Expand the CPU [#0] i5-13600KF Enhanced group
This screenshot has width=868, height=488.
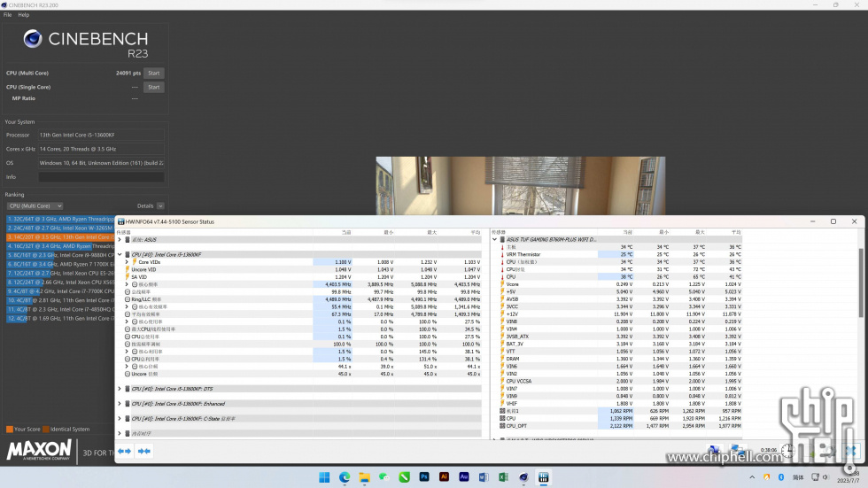(x=120, y=404)
